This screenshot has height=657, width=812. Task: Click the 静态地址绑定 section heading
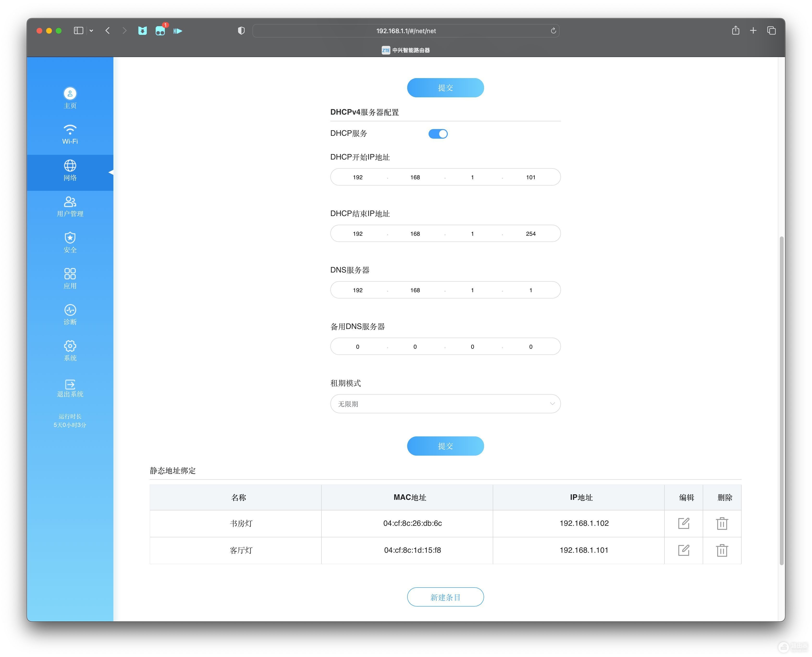coord(172,471)
